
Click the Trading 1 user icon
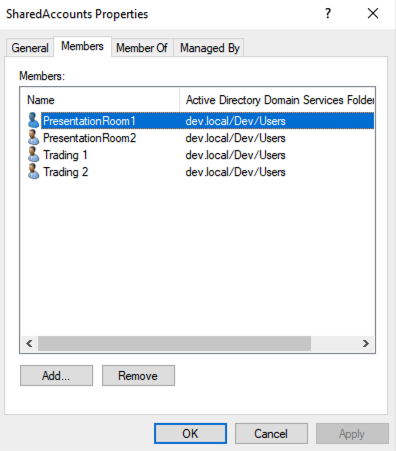coord(33,155)
